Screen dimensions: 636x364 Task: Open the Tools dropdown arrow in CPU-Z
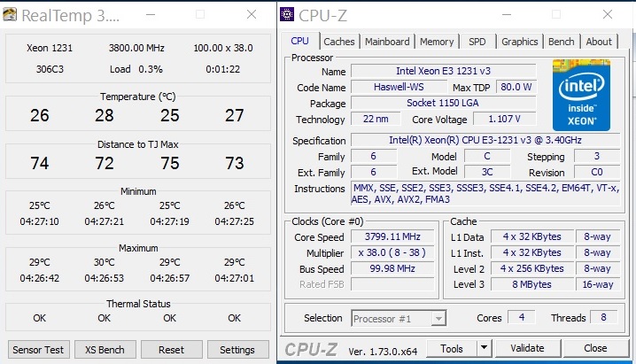[x=484, y=348]
